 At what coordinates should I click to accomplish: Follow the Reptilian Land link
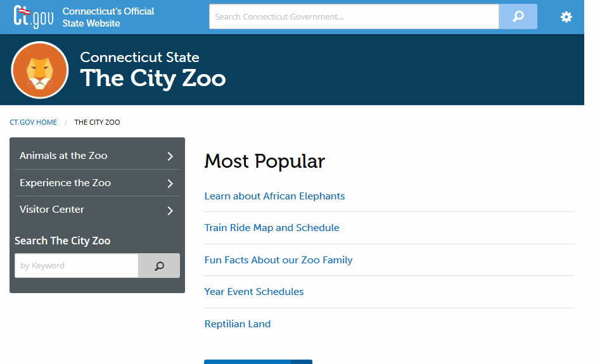tap(238, 324)
